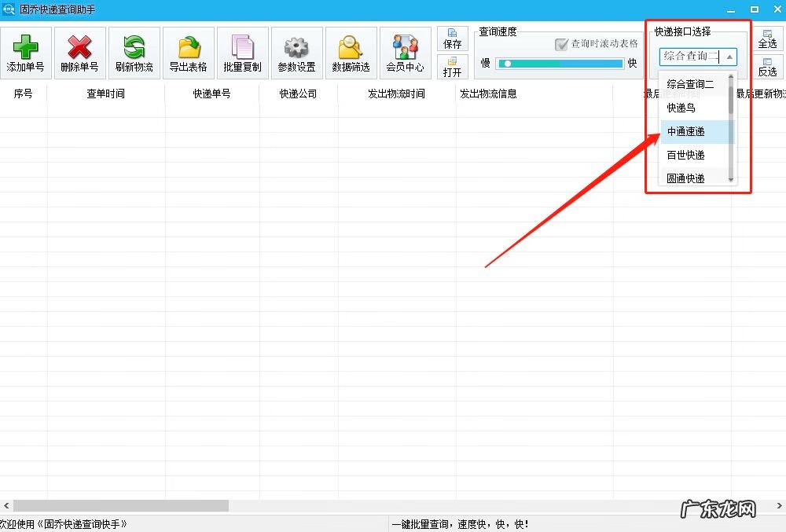The image size is (786, 532).
Task: Open 批量复制 batch copy tool
Action: pyautogui.click(x=242, y=53)
